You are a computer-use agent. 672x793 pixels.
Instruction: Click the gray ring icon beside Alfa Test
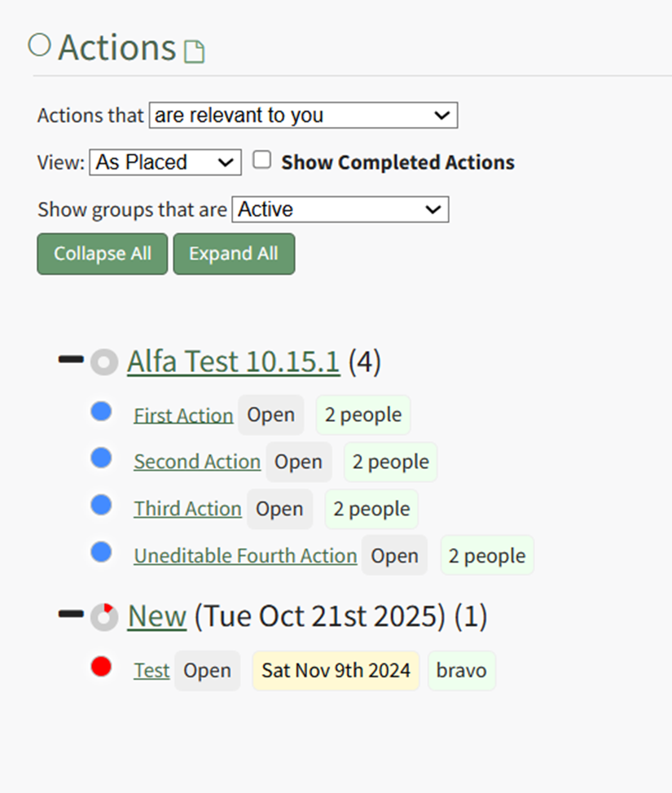(x=103, y=362)
